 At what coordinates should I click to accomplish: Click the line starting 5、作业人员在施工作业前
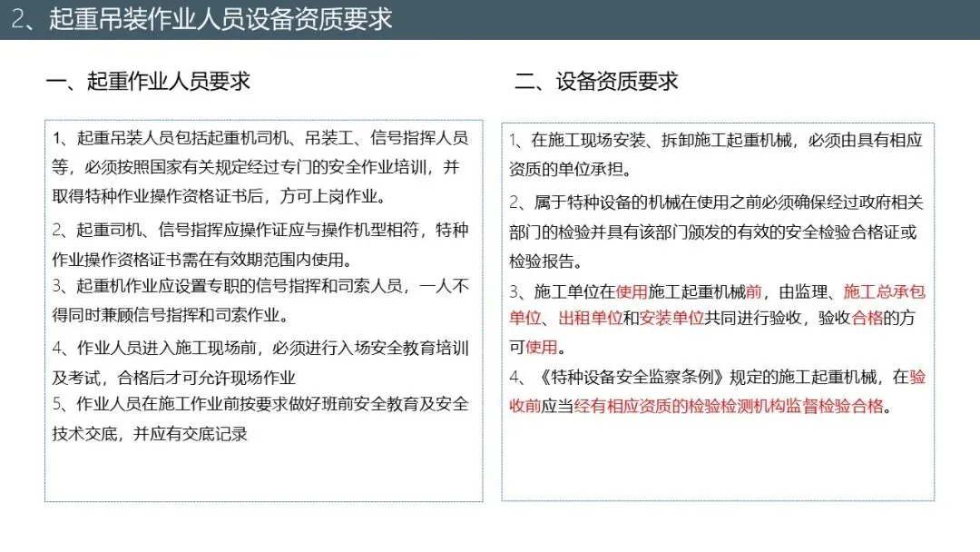pyautogui.click(x=260, y=404)
